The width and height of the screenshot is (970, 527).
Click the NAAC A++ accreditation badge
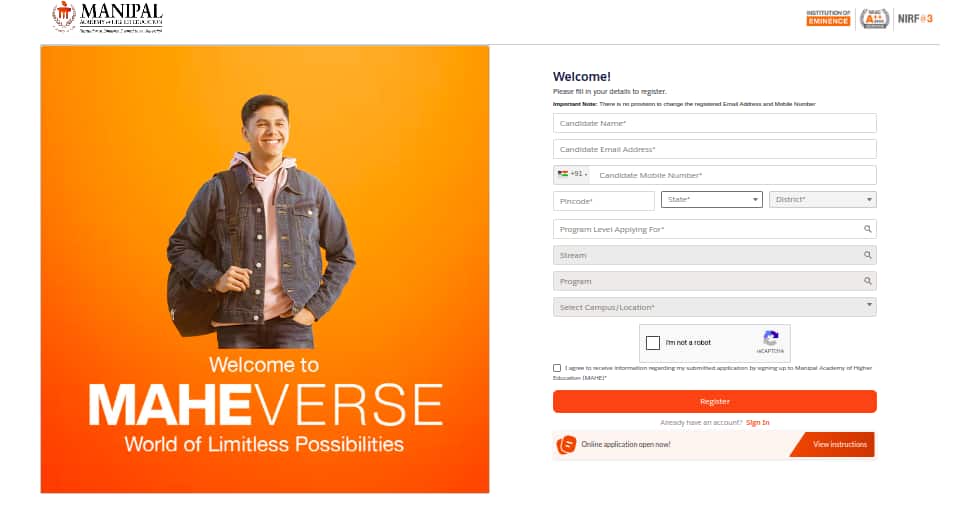874,19
